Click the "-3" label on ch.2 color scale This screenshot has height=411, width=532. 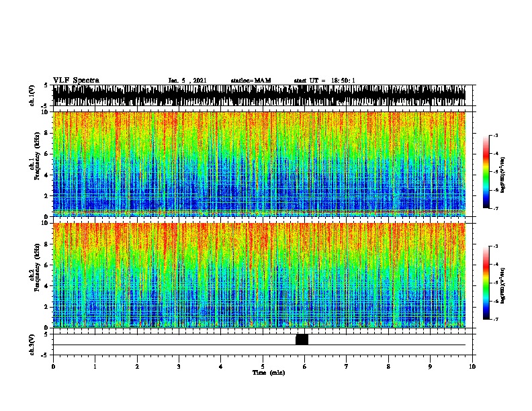[x=496, y=246]
